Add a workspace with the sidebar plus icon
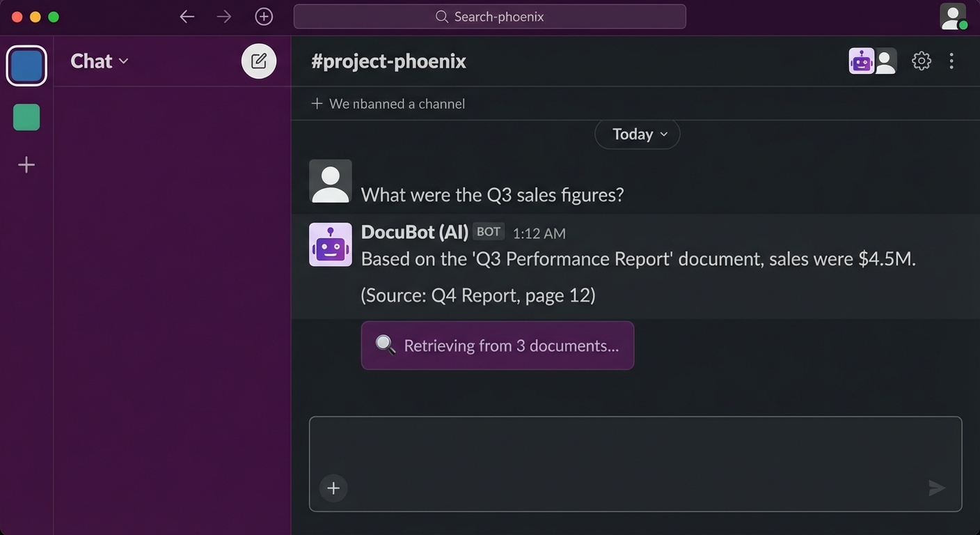 coord(26,164)
